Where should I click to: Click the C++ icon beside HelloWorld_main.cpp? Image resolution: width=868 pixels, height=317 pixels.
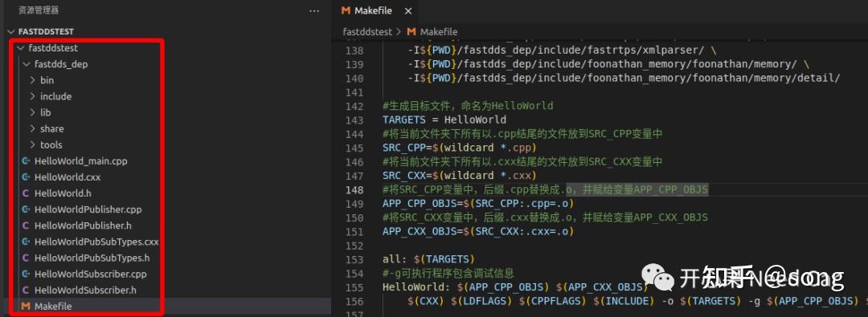pos(26,161)
